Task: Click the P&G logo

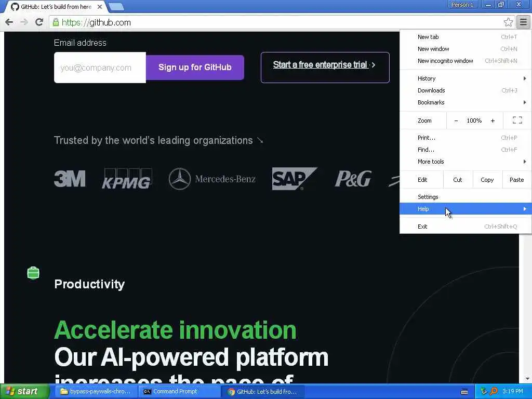Action: [x=353, y=179]
